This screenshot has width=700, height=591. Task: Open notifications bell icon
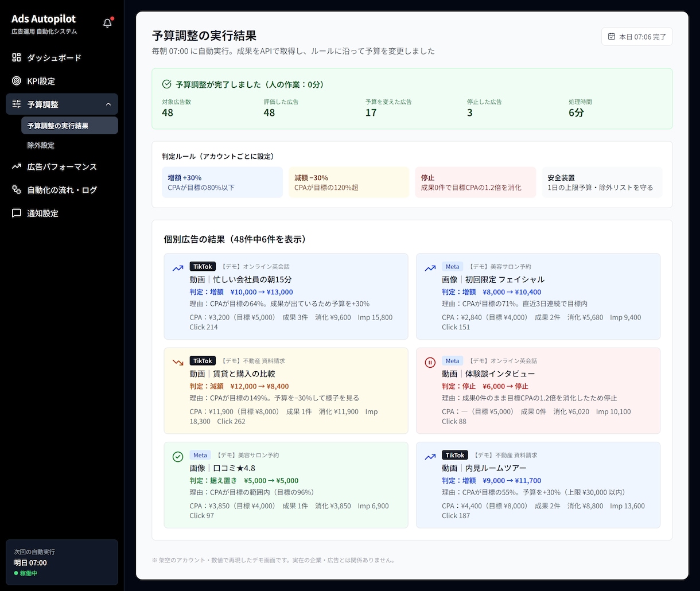tap(107, 24)
